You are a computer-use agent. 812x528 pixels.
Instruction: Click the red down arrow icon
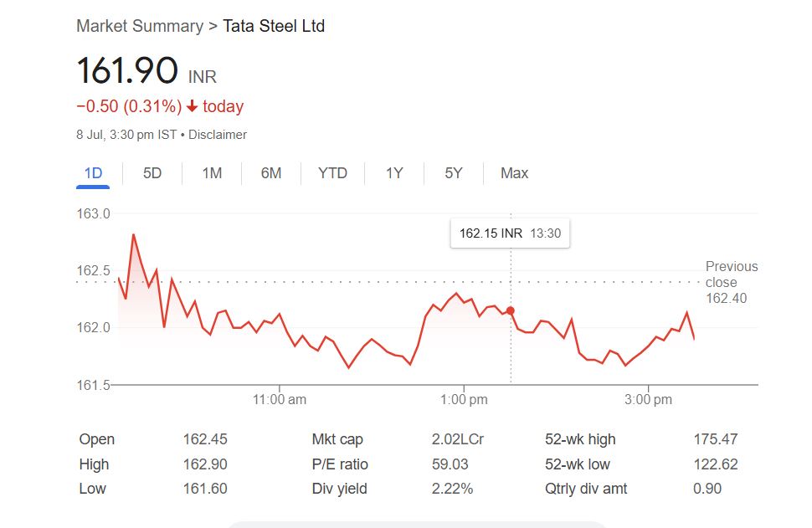[192, 106]
